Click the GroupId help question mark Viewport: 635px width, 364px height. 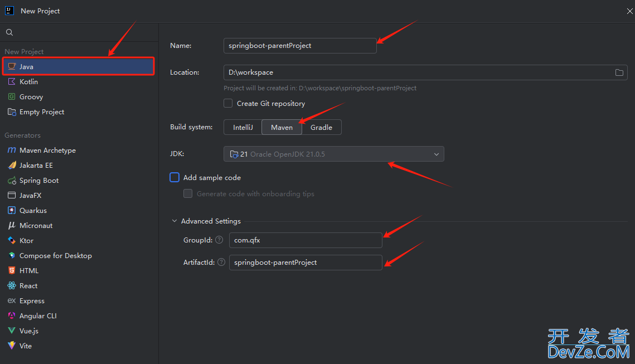coord(219,240)
